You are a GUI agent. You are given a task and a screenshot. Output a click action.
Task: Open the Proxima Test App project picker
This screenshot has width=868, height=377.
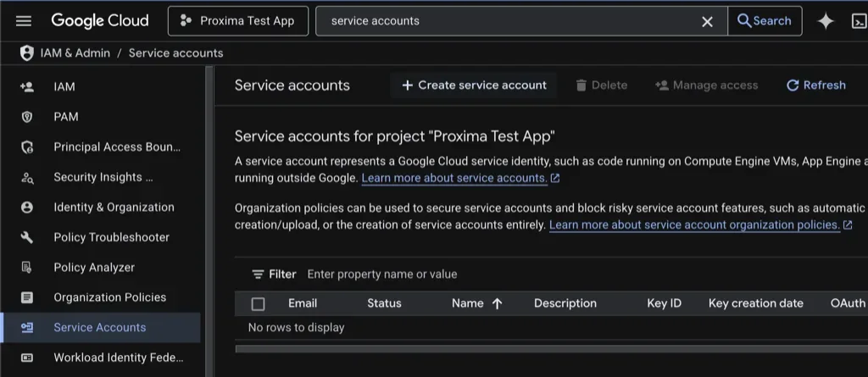tap(238, 21)
